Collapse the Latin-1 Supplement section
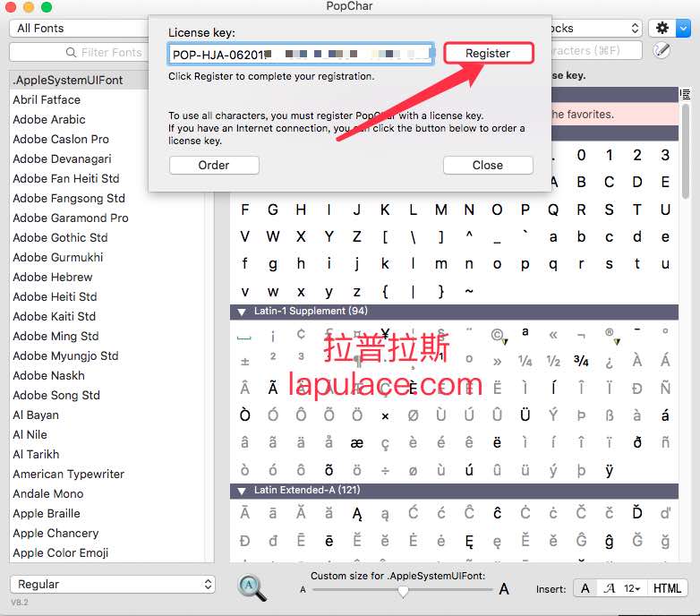 [242, 312]
